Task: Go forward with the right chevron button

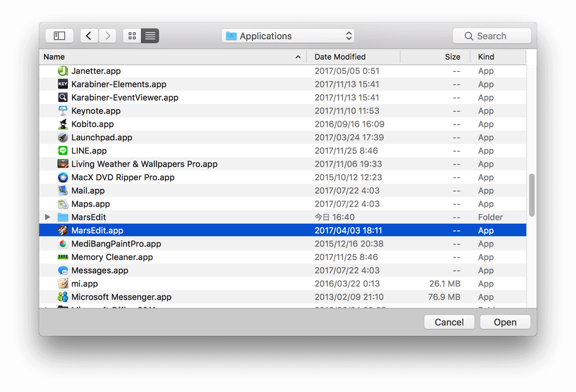Action: coord(107,36)
